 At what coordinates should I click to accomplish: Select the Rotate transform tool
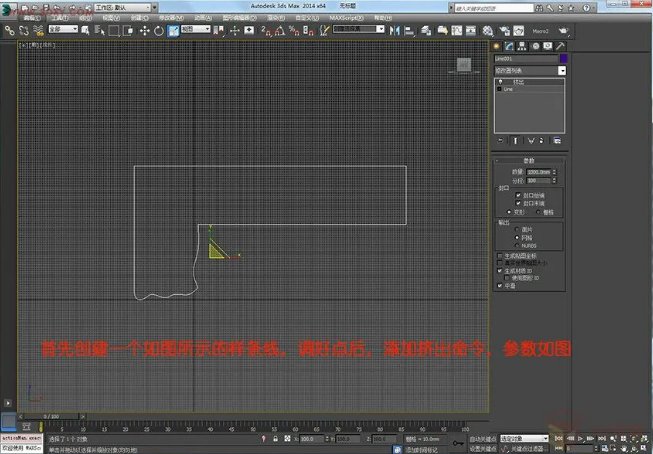(x=159, y=30)
